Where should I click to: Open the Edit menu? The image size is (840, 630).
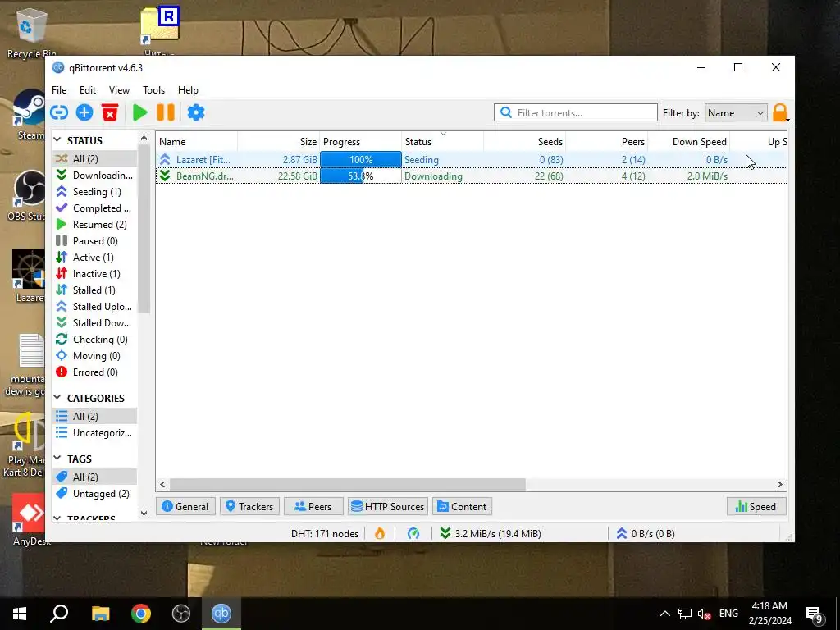coord(87,90)
